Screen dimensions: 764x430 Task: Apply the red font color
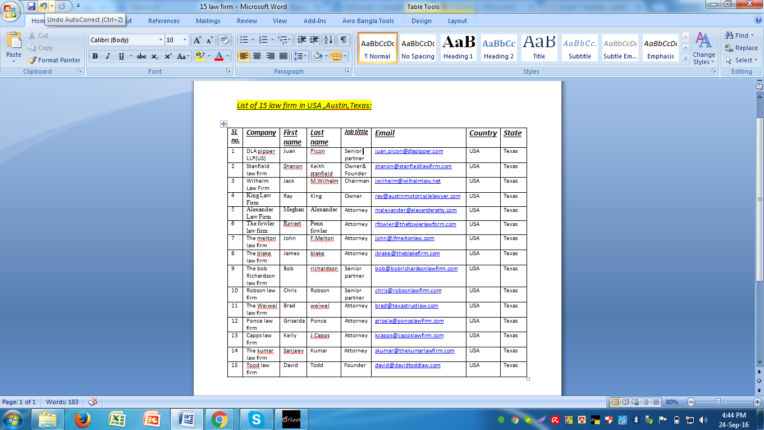tap(219, 56)
